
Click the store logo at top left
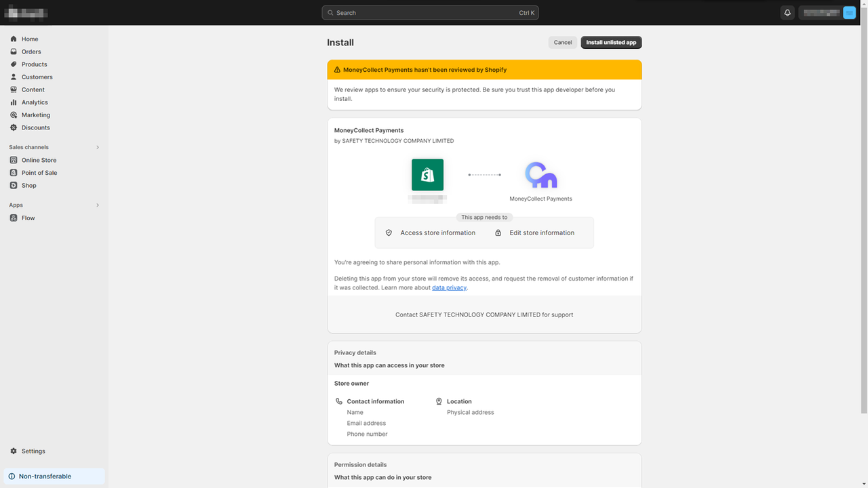point(26,12)
